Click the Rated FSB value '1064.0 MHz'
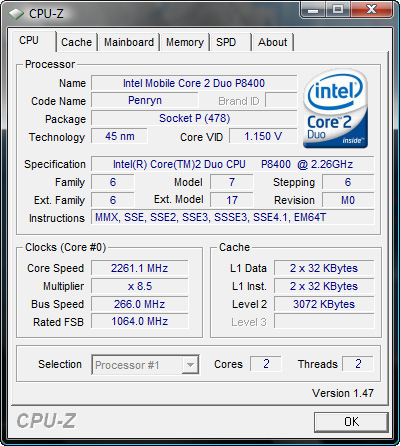 [x=140, y=322]
